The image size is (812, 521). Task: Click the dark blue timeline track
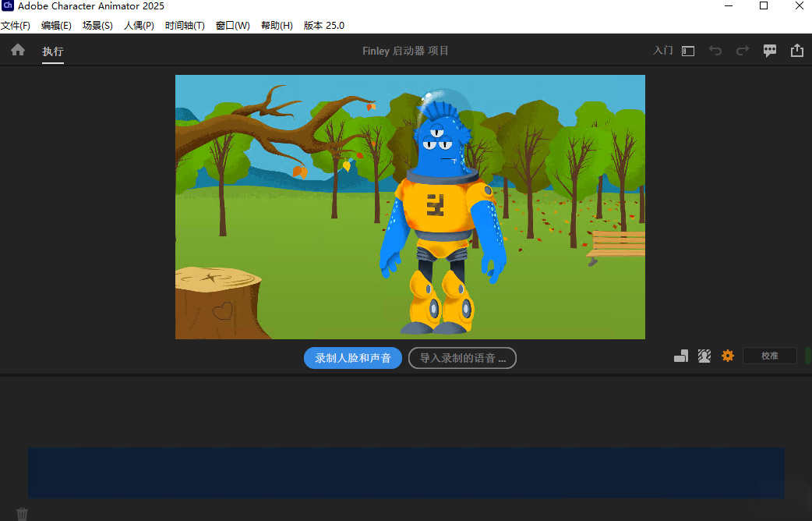tap(406, 473)
